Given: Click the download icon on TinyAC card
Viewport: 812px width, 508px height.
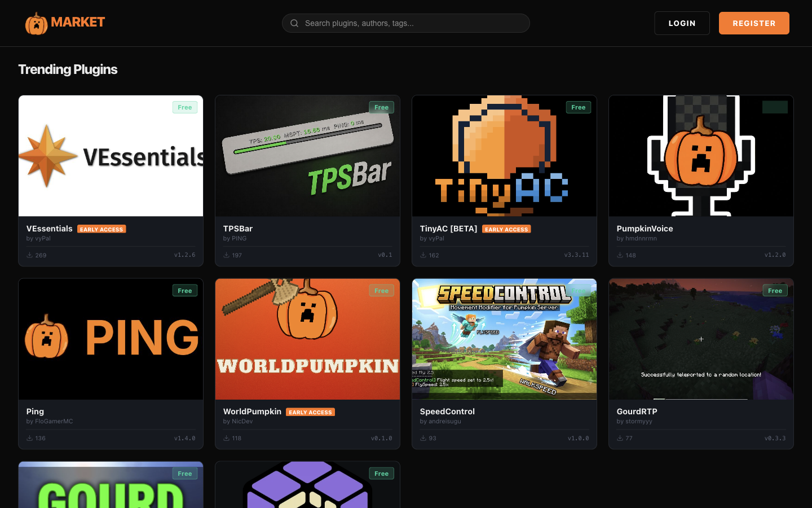Looking at the screenshot, I should (423, 255).
